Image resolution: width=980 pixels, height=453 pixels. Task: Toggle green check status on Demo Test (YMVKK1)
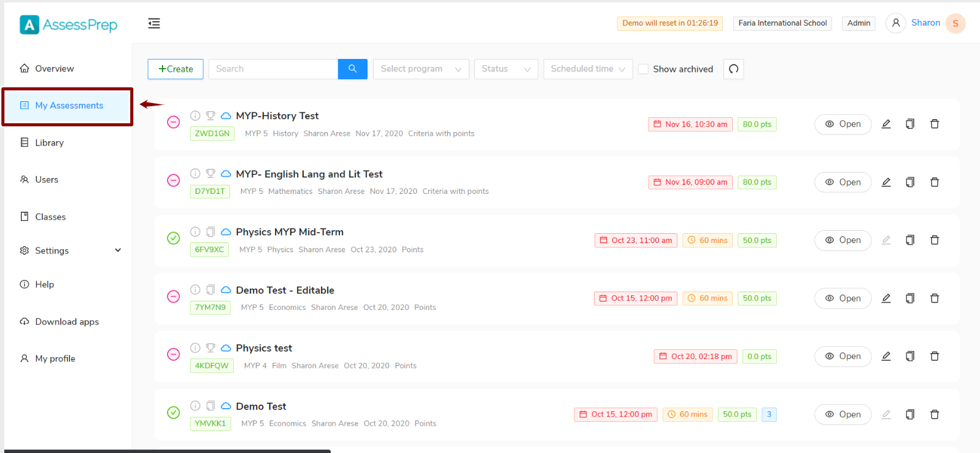[x=174, y=412]
